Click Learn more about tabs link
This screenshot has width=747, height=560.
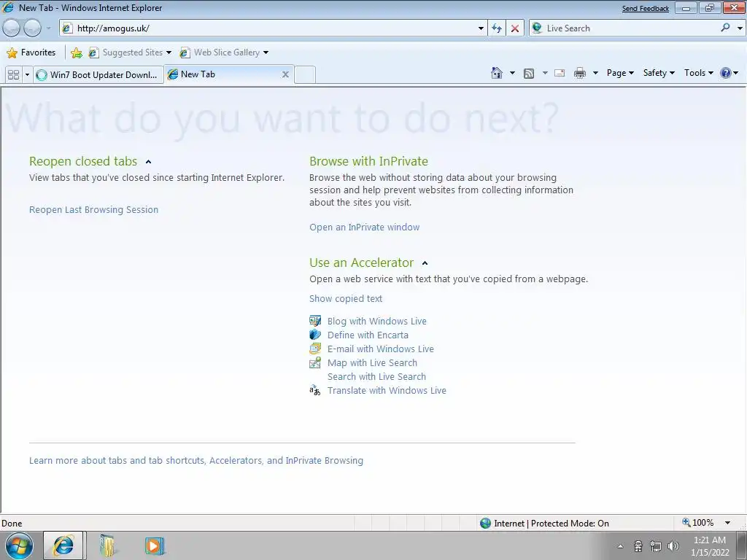point(196,461)
